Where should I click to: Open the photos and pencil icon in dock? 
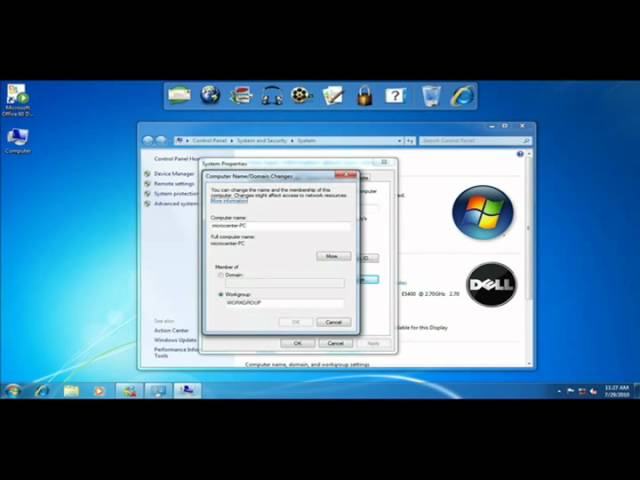point(333,96)
